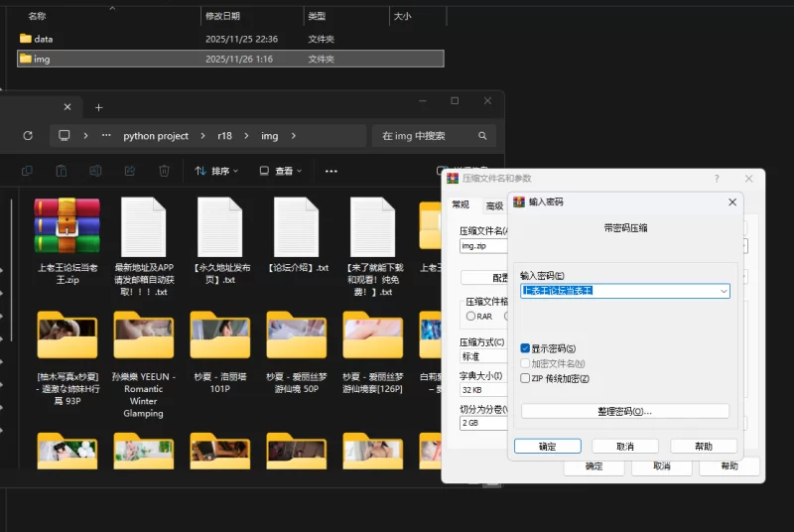Select the RAR format radio button
Image resolution: width=794 pixels, height=532 pixels.
point(471,317)
